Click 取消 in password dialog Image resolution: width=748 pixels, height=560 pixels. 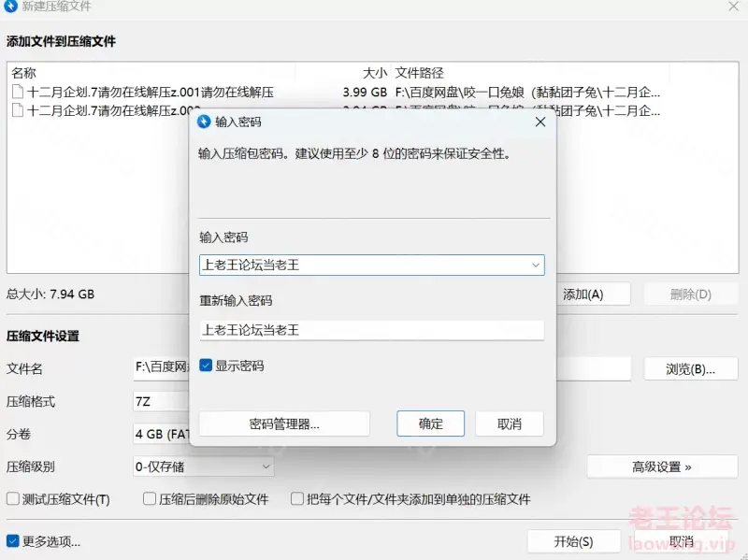[509, 424]
